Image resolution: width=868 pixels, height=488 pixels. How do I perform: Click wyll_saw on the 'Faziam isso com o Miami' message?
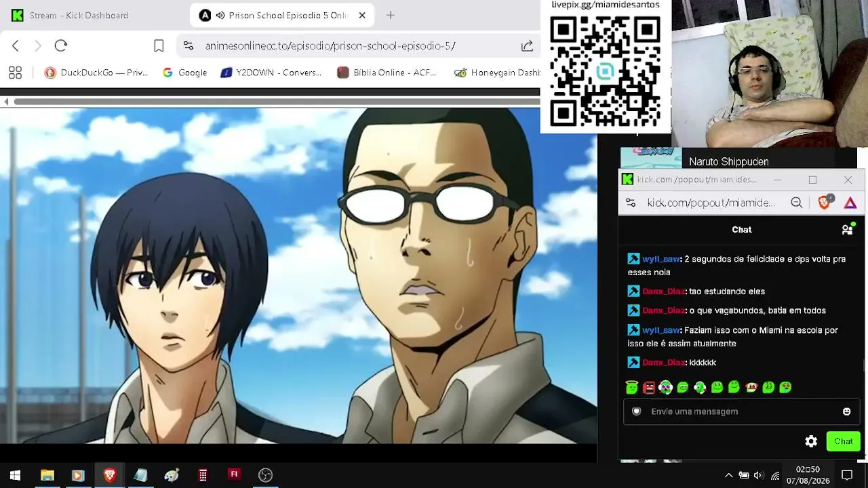tap(660, 330)
